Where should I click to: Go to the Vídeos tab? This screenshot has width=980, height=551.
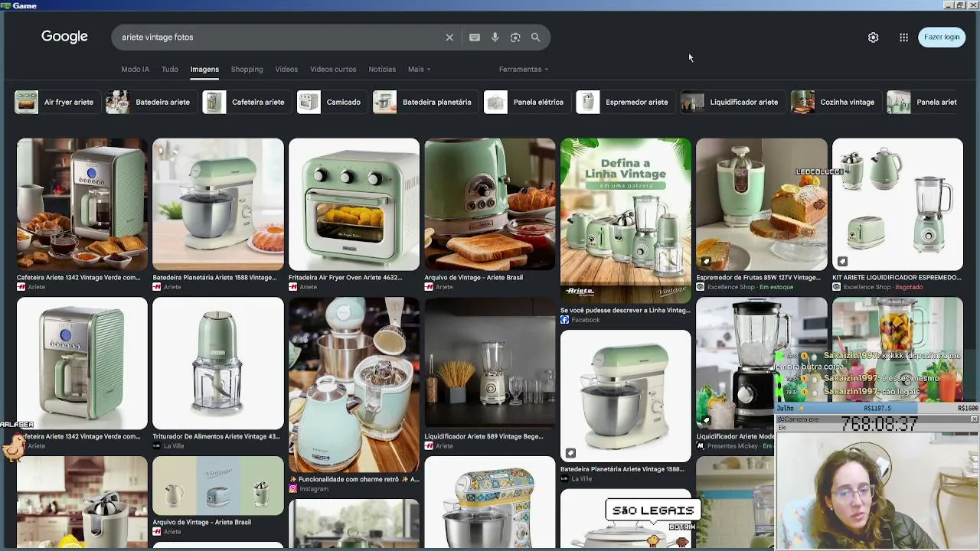point(286,70)
